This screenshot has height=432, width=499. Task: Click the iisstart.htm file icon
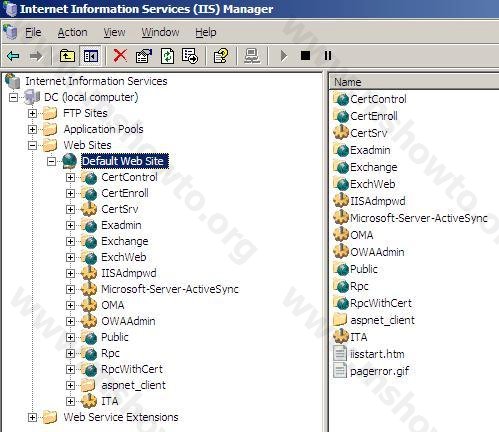click(340, 353)
